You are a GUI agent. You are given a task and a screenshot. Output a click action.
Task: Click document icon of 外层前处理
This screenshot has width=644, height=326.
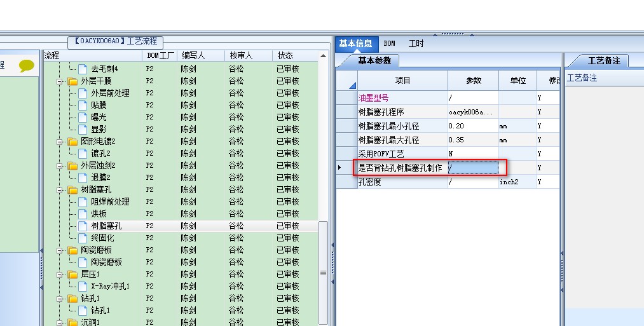tap(83, 93)
